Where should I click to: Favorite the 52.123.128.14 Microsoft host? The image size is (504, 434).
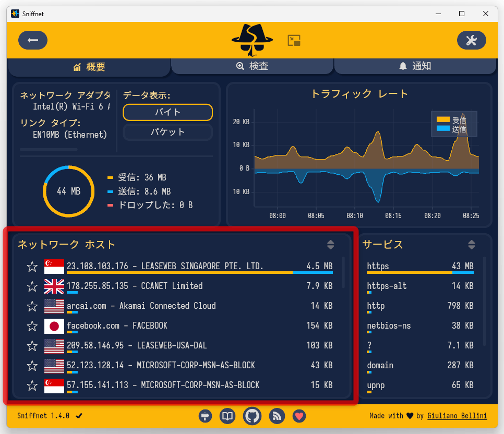32,366
